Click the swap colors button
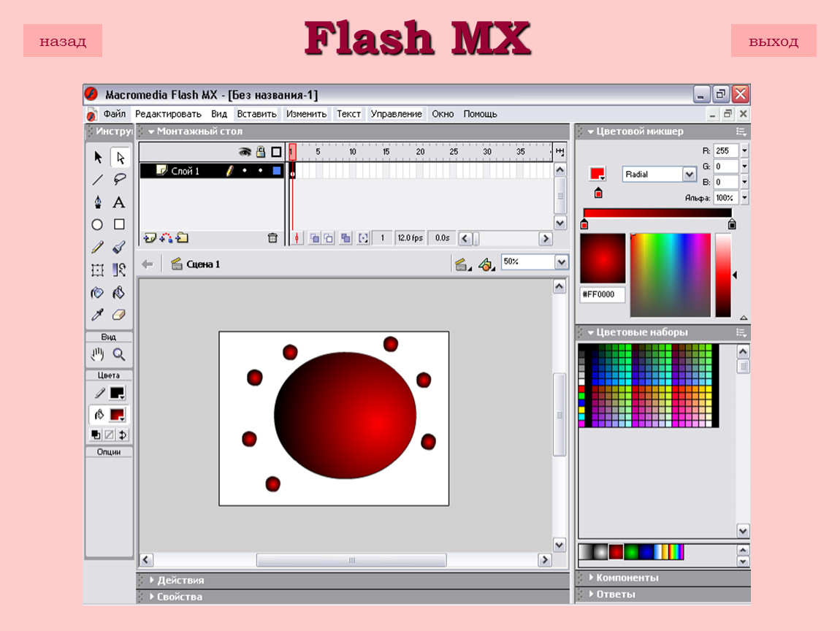The width and height of the screenshot is (840, 631). [123, 435]
